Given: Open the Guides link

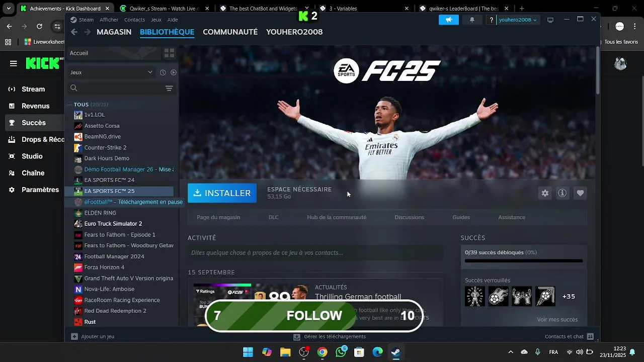Looking at the screenshot, I should tap(461, 217).
